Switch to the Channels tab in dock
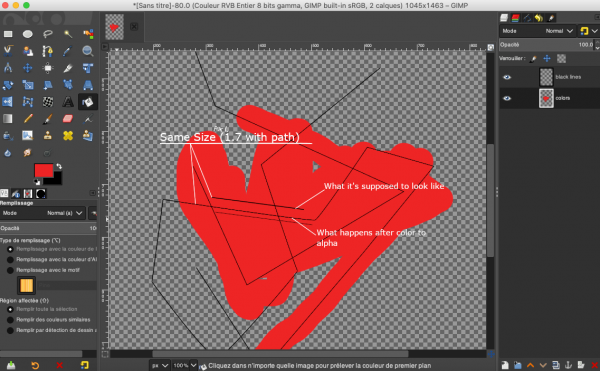Viewport: 600px width, 371px height. [515, 18]
